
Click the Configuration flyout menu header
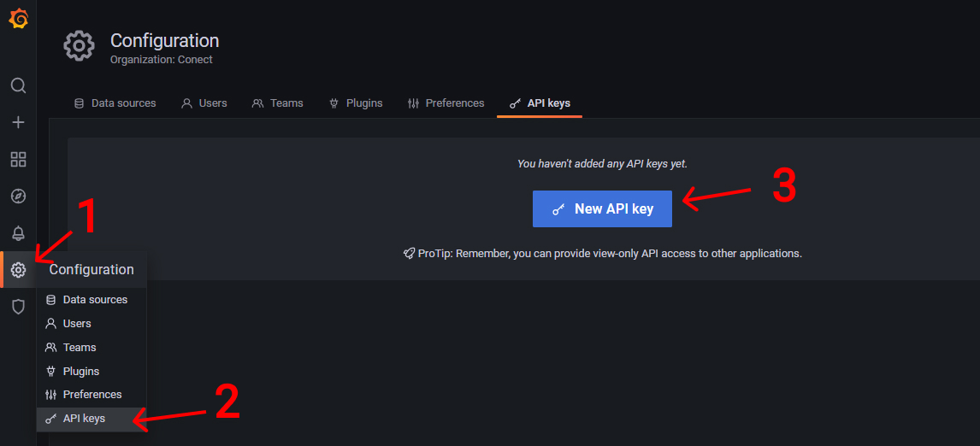92,270
